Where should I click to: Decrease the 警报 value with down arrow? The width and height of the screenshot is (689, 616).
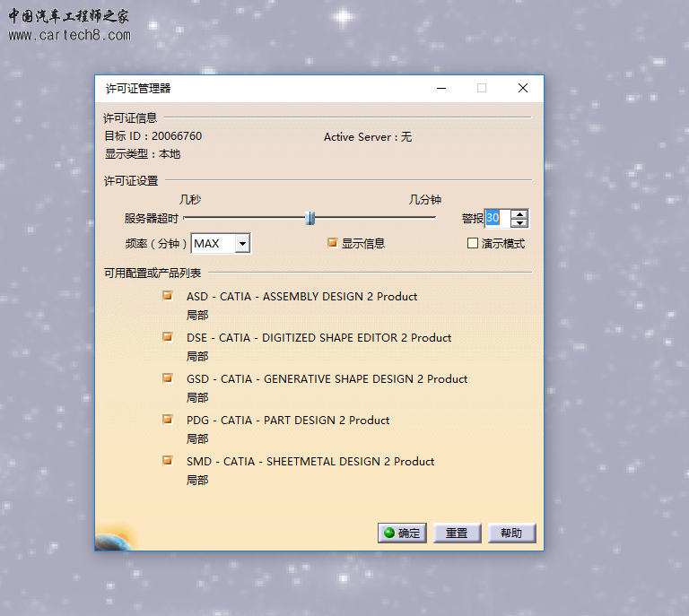click(x=519, y=223)
